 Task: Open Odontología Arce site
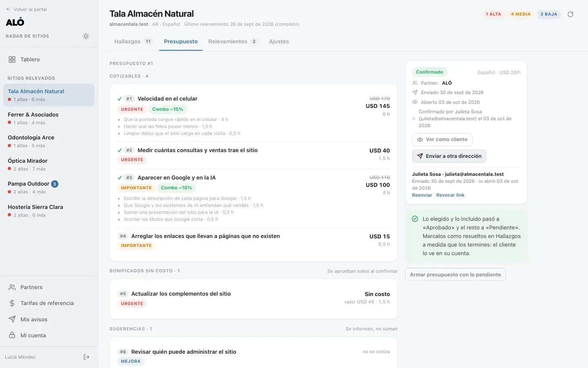(x=49, y=141)
